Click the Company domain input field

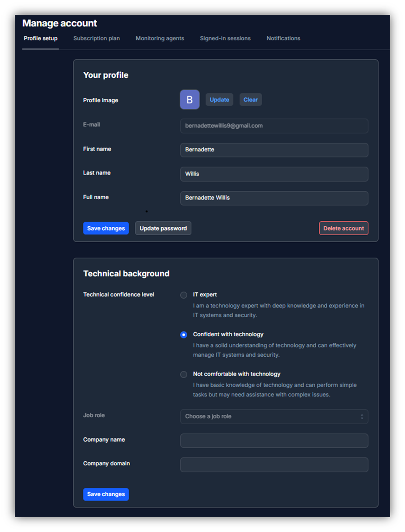click(274, 465)
